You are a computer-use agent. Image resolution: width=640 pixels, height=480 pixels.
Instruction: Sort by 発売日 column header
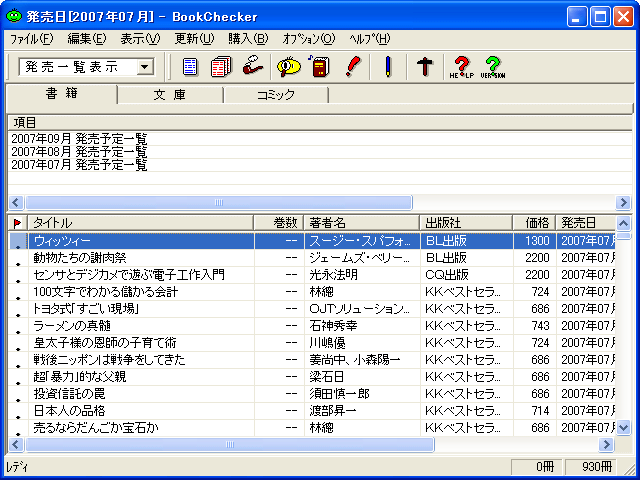click(x=586, y=223)
